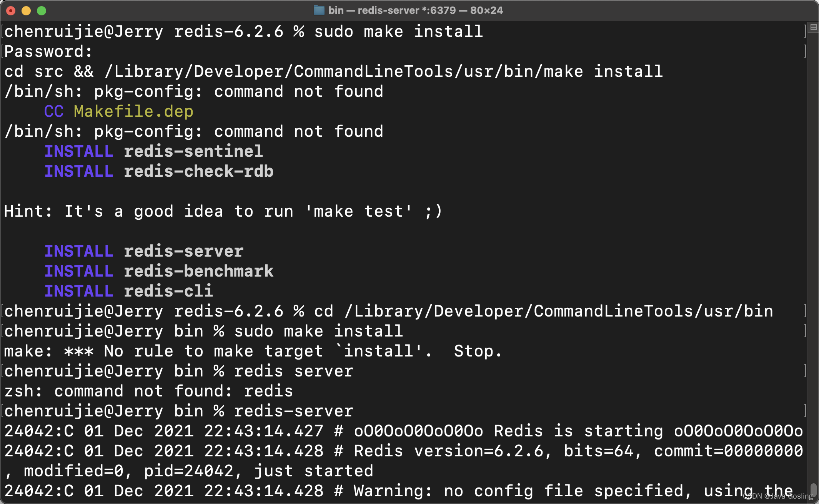Click the 'Hint: It's a good idea' line

coord(223,211)
